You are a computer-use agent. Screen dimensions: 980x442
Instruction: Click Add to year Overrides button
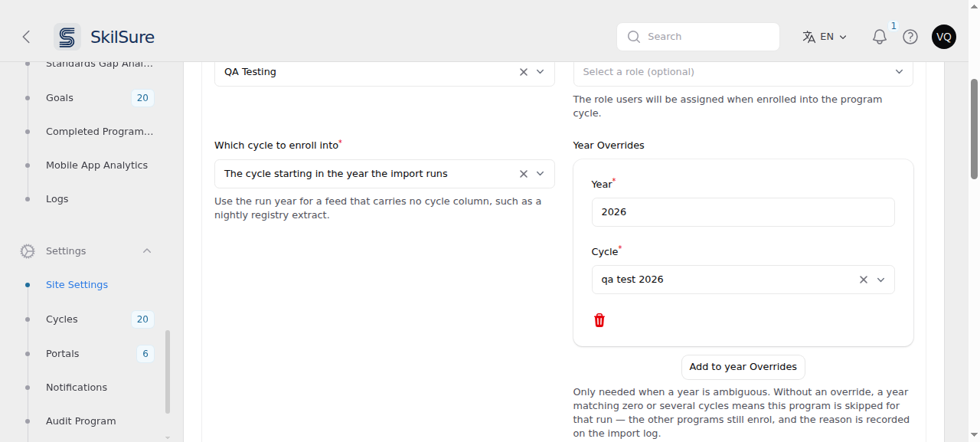tap(743, 367)
